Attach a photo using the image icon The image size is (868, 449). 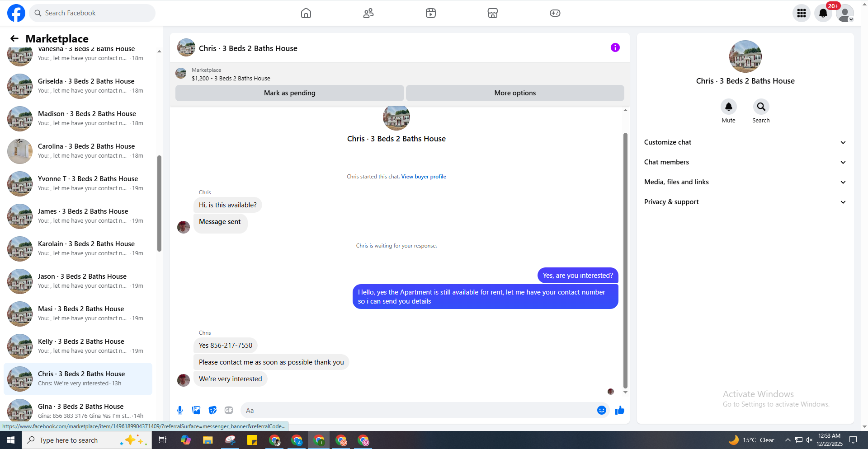pos(196,410)
